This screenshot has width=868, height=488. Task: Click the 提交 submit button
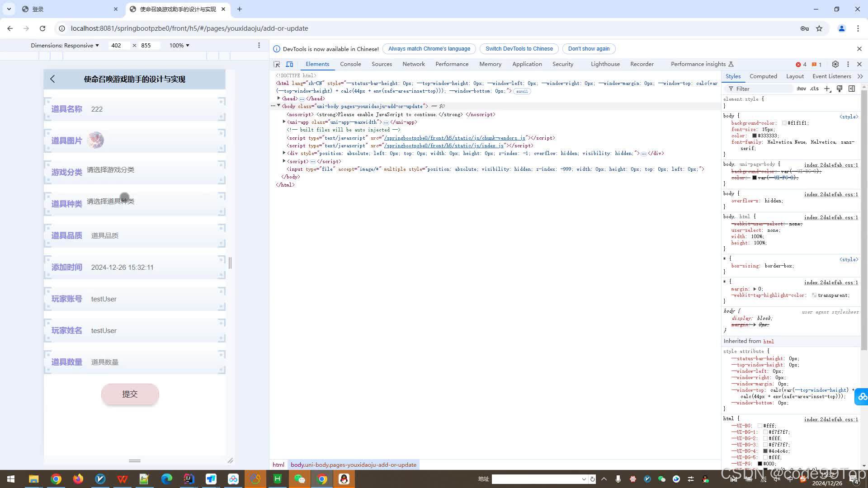[x=130, y=394]
